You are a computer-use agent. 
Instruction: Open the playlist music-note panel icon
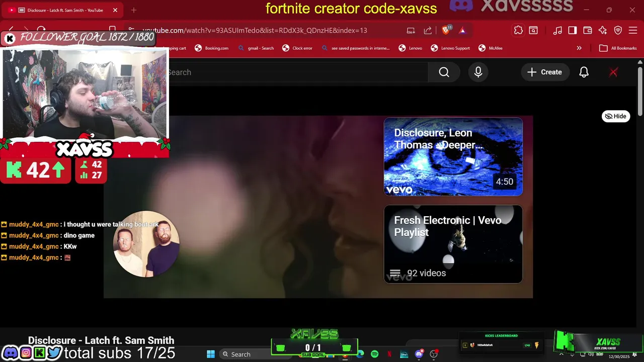point(557,30)
